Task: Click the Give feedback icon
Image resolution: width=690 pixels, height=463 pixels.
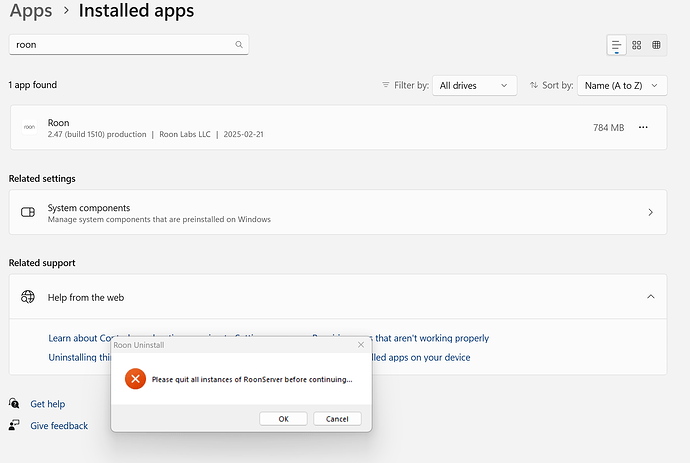Action: 14,425
